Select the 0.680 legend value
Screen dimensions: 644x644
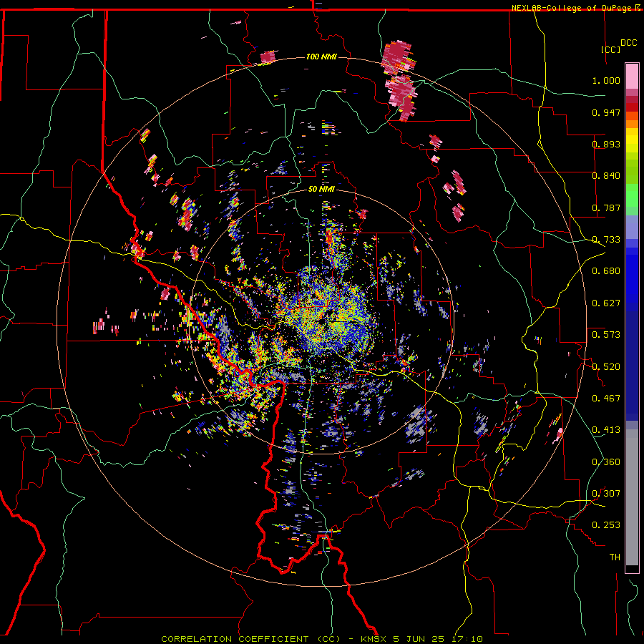(606, 271)
